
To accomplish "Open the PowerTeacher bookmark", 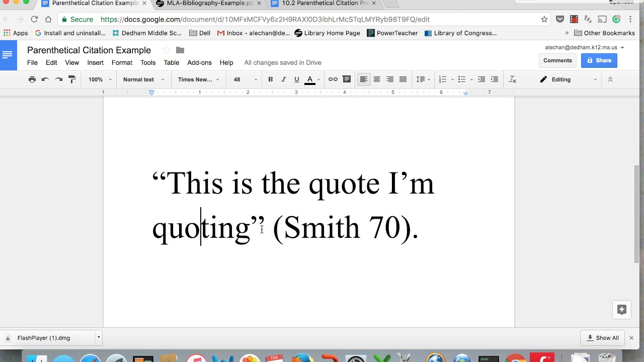I will pos(392,33).
